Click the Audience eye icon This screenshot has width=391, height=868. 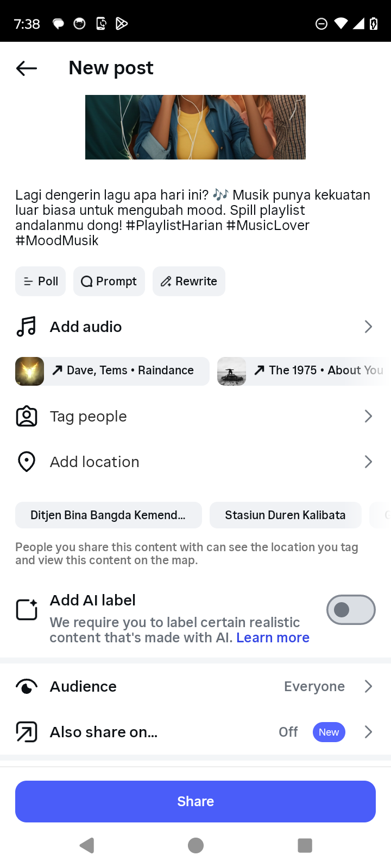coord(27,687)
